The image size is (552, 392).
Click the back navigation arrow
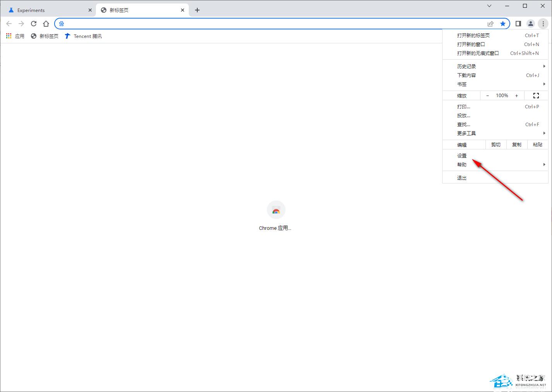point(9,24)
